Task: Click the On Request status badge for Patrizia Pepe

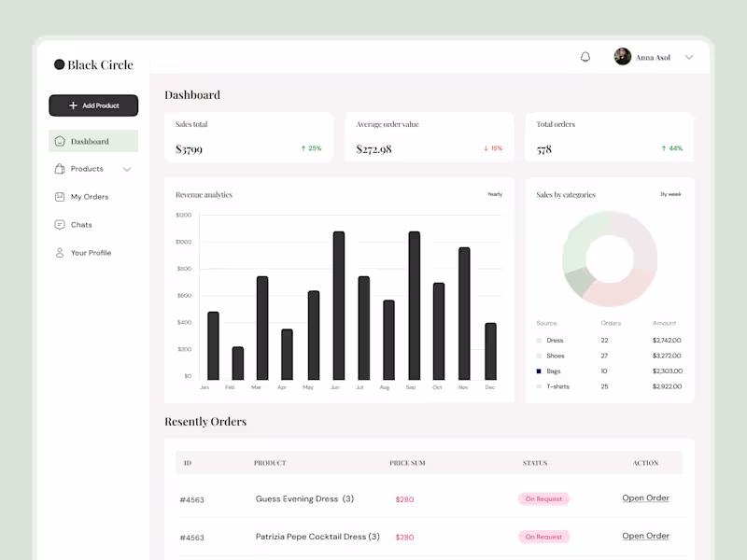Action: pos(544,537)
